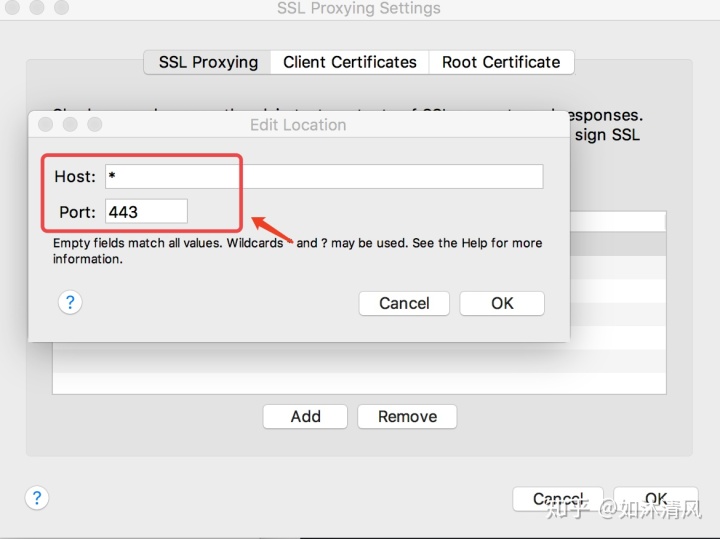Select the highlighted row in locations list

tap(618, 244)
